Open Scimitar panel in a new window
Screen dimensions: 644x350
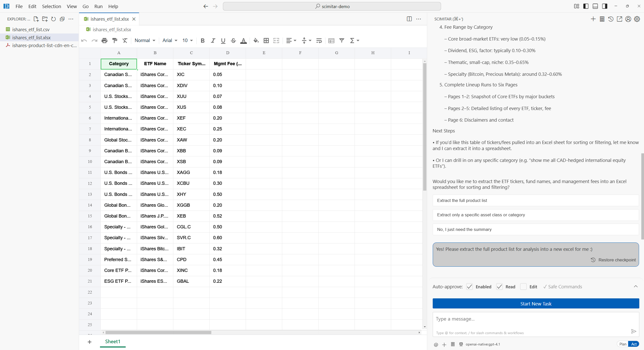click(620, 19)
